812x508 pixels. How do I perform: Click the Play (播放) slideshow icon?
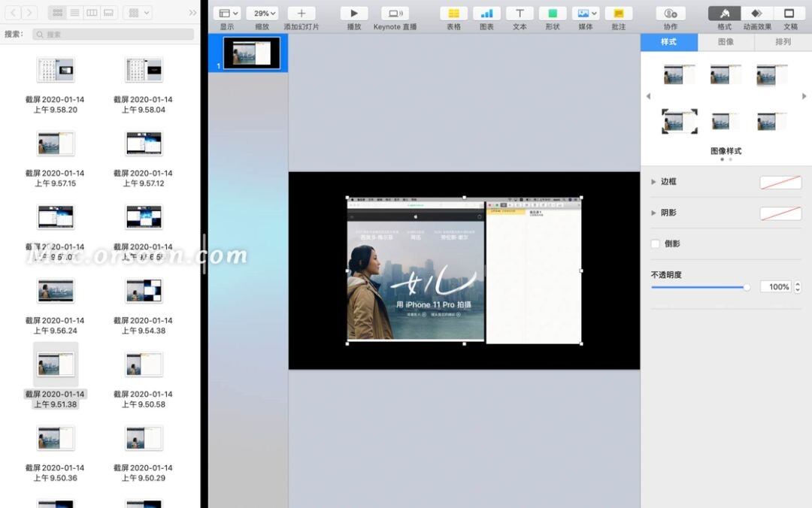pyautogui.click(x=354, y=13)
